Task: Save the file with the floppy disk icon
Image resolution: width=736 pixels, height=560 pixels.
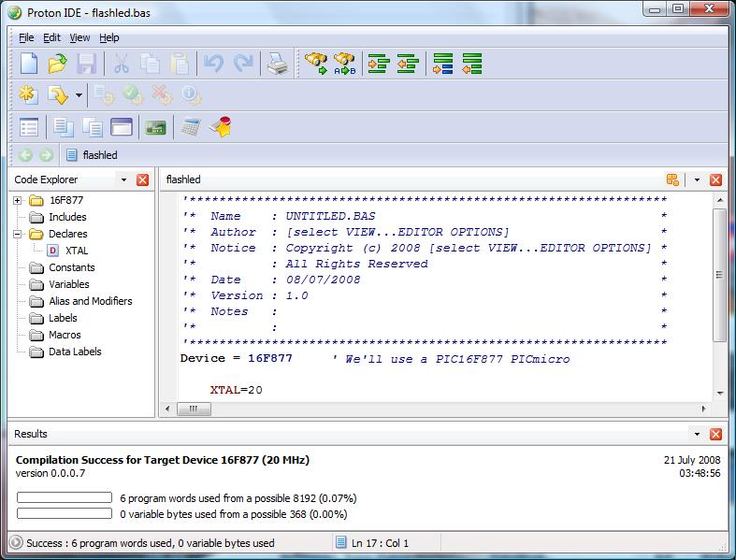Action: 86,64
